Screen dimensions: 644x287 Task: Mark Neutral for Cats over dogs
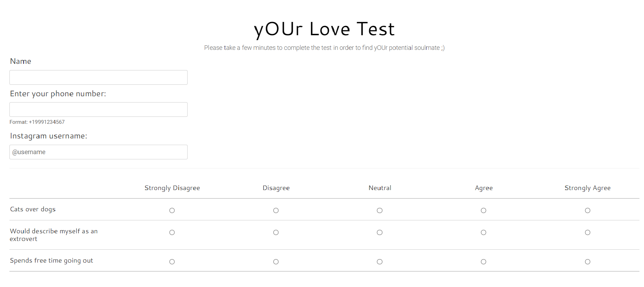pos(380,211)
